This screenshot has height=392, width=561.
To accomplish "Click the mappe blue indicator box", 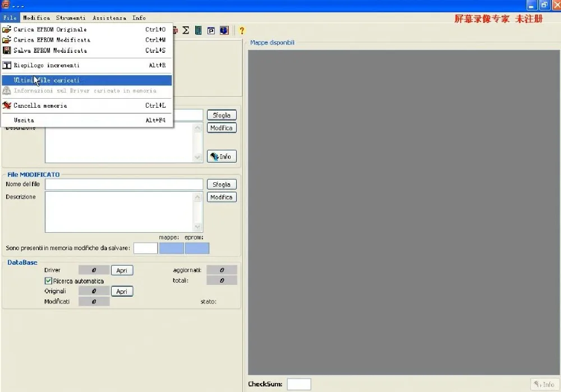I will point(171,248).
